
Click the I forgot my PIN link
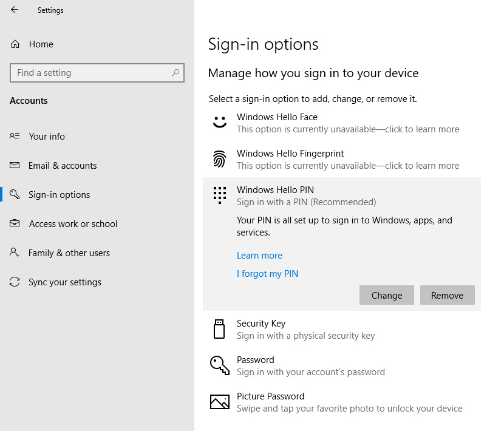click(267, 274)
